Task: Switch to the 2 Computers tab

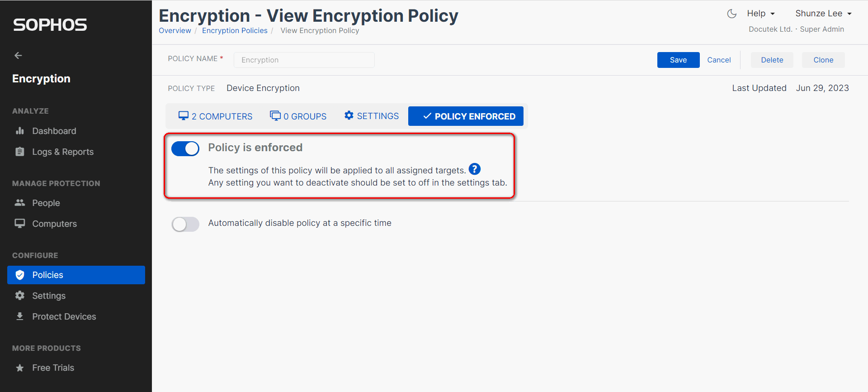Action: (x=216, y=116)
